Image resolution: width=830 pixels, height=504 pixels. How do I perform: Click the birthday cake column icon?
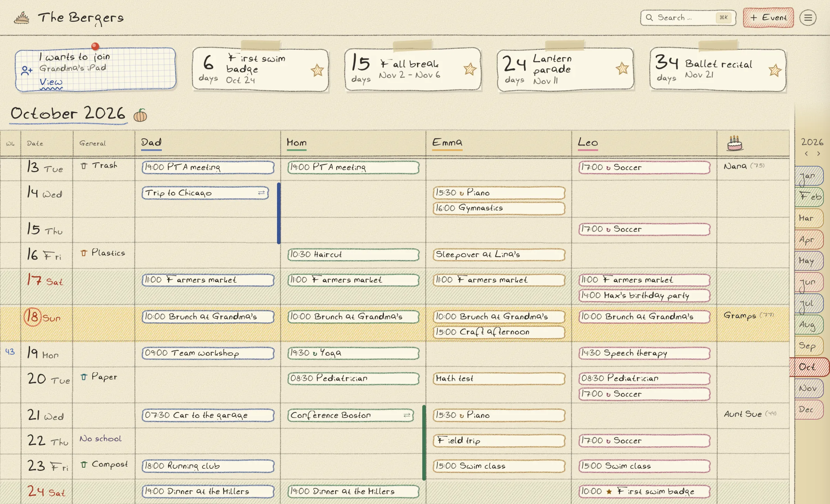click(x=735, y=143)
